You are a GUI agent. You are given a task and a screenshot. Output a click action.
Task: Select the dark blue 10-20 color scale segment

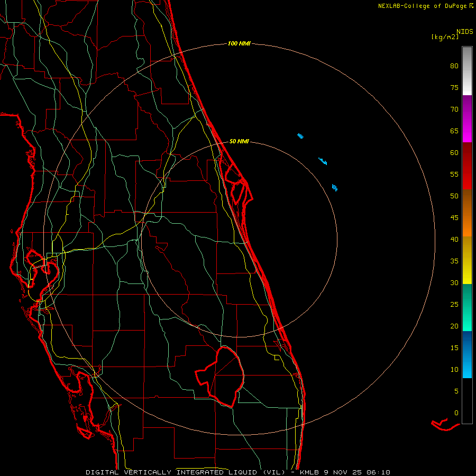point(467,354)
